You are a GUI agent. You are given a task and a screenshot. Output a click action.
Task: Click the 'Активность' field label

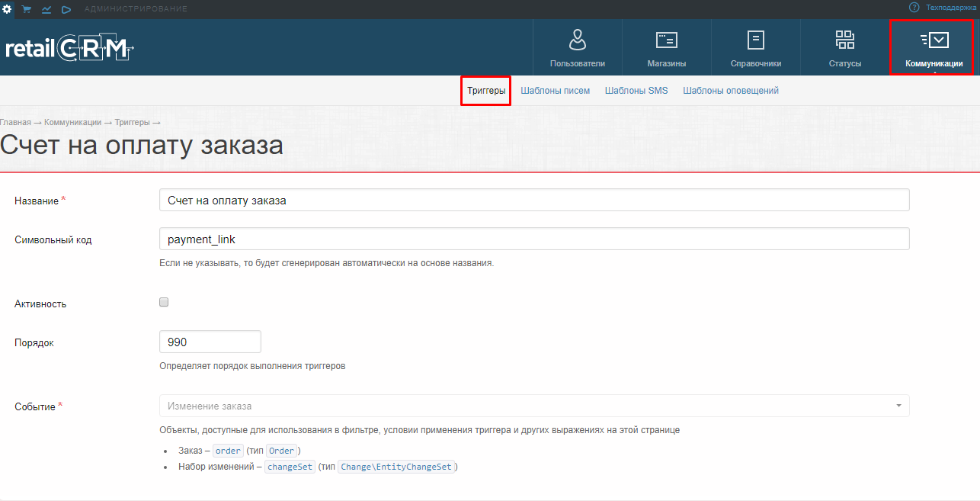pyautogui.click(x=40, y=303)
